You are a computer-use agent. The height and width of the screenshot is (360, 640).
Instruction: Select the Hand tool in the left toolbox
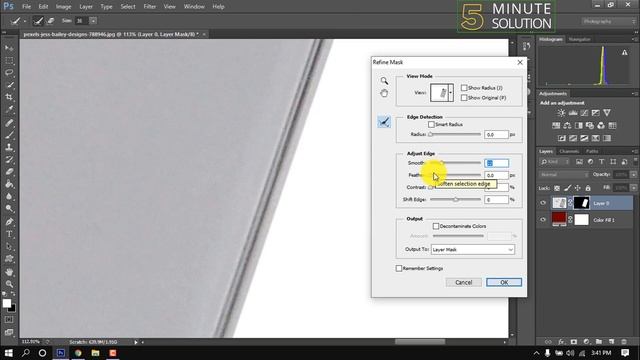(x=9, y=272)
